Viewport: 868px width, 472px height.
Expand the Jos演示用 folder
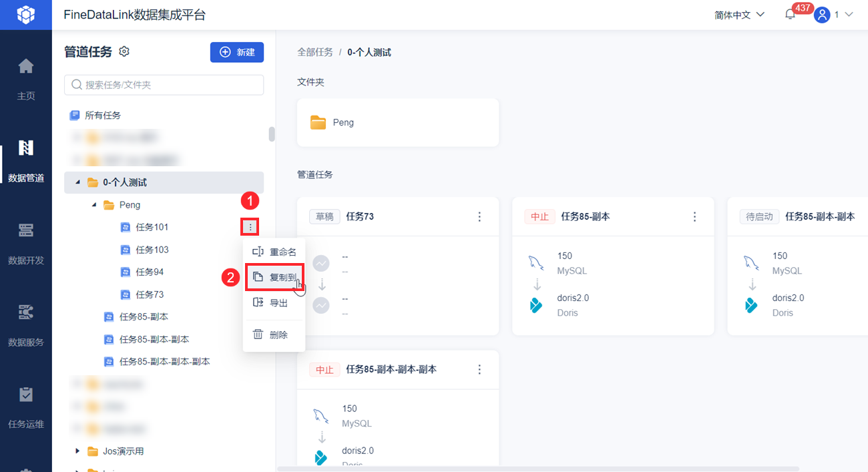click(x=78, y=451)
